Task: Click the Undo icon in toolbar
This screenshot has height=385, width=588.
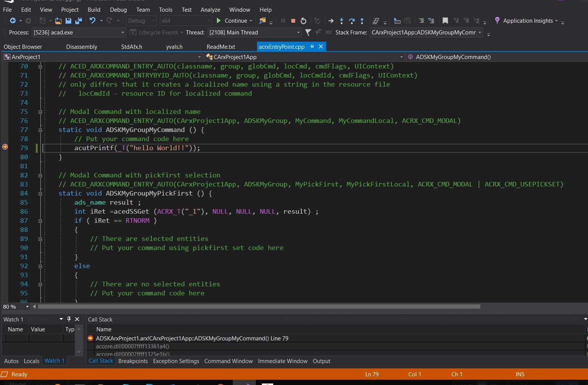Action: (x=92, y=21)
